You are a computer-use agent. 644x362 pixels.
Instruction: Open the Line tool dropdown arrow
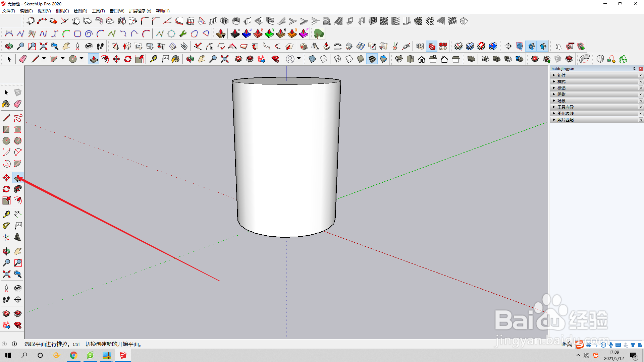point(44,59)
